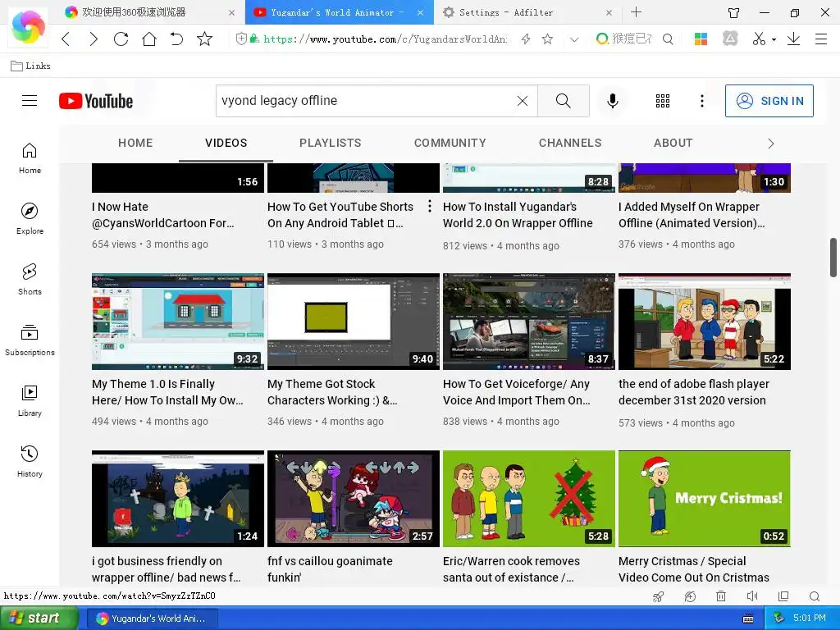Open the colorful apps grid extension icon

point(701,39)
